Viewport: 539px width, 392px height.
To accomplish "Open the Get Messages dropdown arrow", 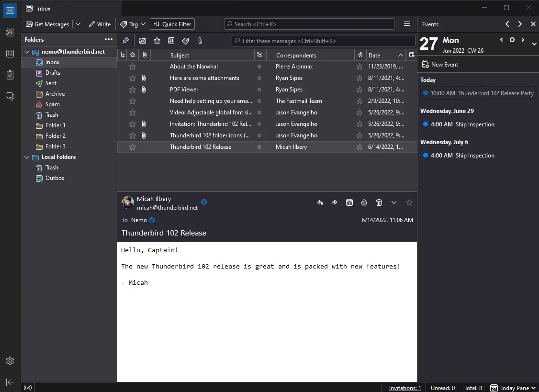I will point(78,24).
